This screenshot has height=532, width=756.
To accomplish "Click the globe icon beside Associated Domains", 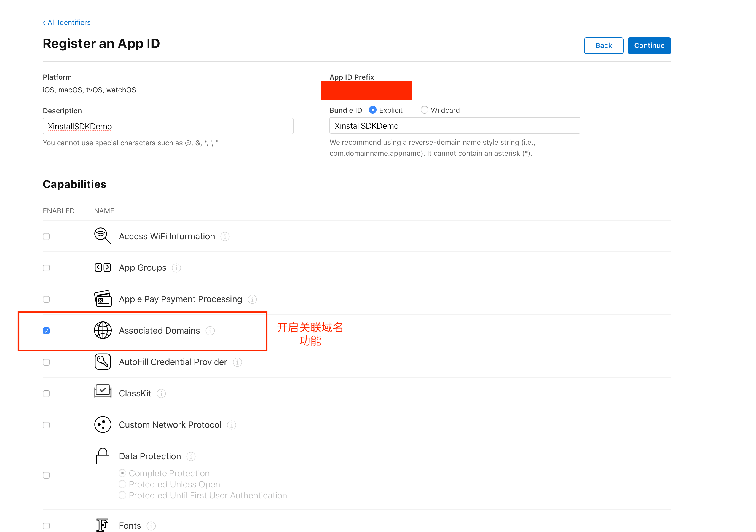I will (x=102, y=331).
